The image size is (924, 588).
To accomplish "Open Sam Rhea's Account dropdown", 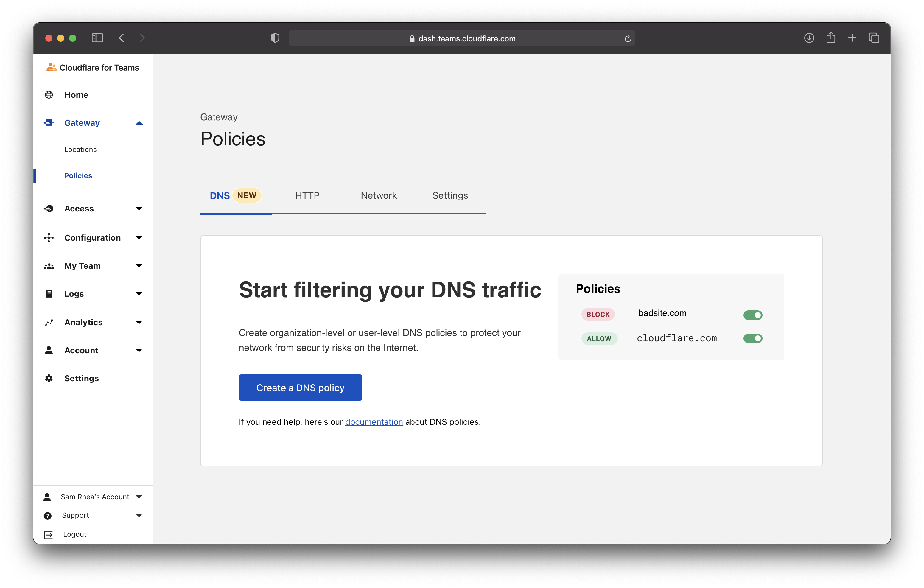I will point(139,497).
